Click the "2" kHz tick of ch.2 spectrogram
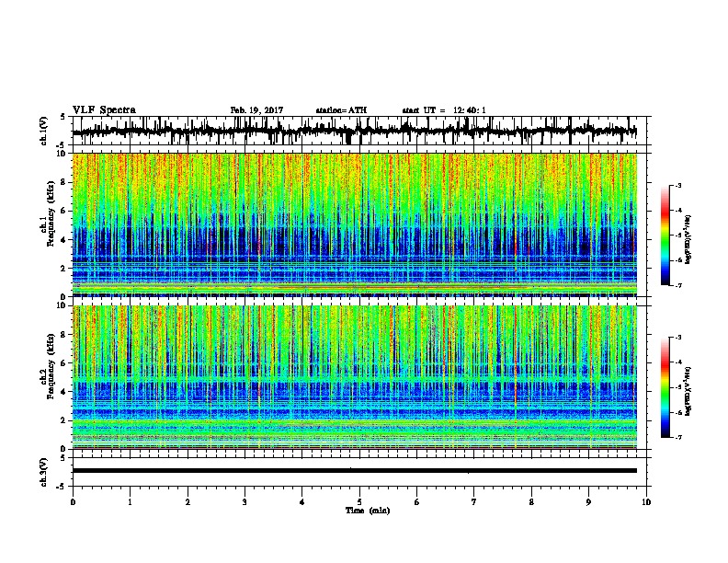Image resolution: width=728 pixels, height=563 pixels. pos(65,420)
